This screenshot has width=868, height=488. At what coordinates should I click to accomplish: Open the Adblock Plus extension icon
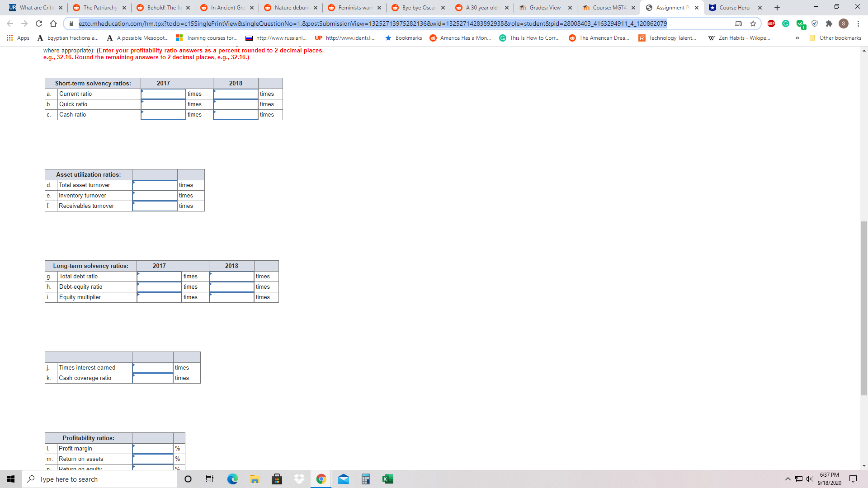(x=772, y=23)
